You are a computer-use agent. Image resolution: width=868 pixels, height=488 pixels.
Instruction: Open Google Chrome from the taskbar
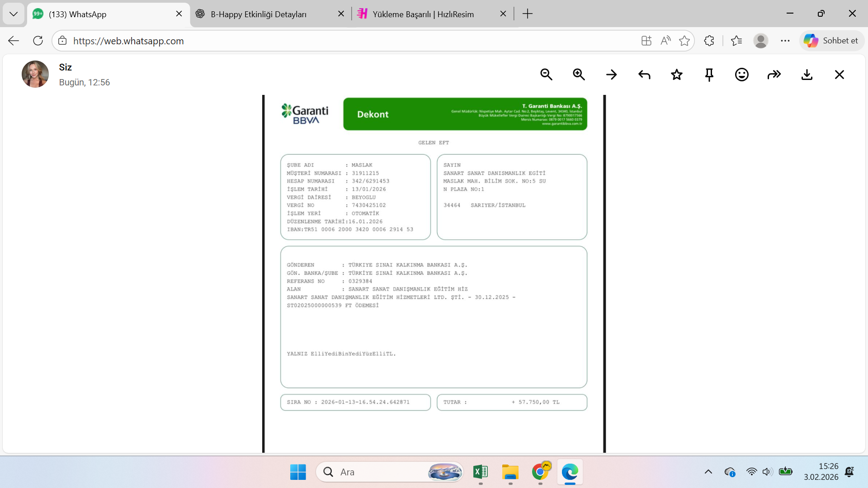click(x=540, y=472)
